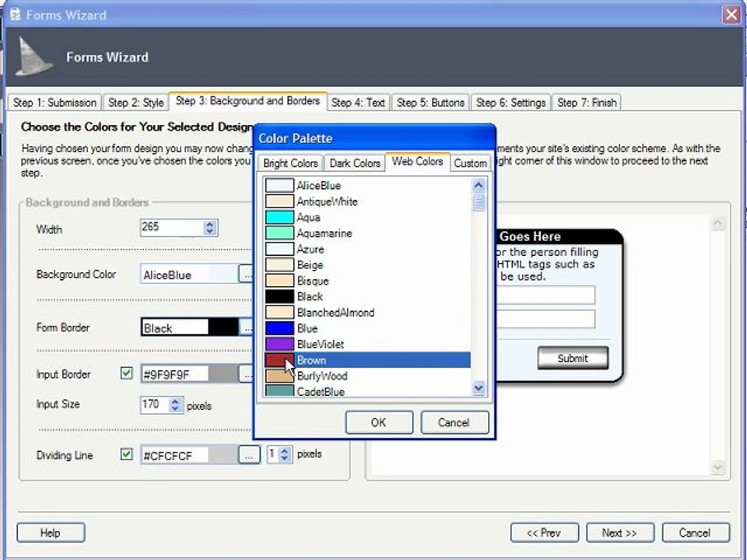Click the Input Size 170 field
Screen dimensions: 747x560
pos(155,404)
